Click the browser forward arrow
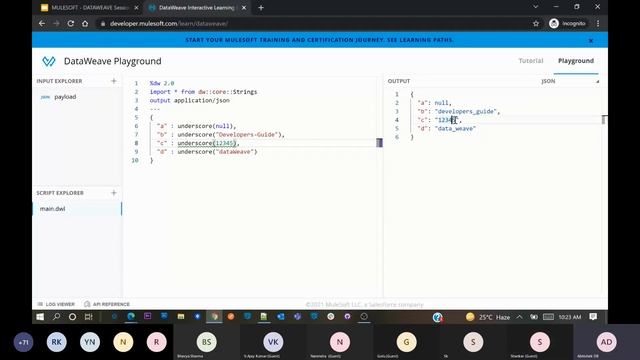 [56, 24]
